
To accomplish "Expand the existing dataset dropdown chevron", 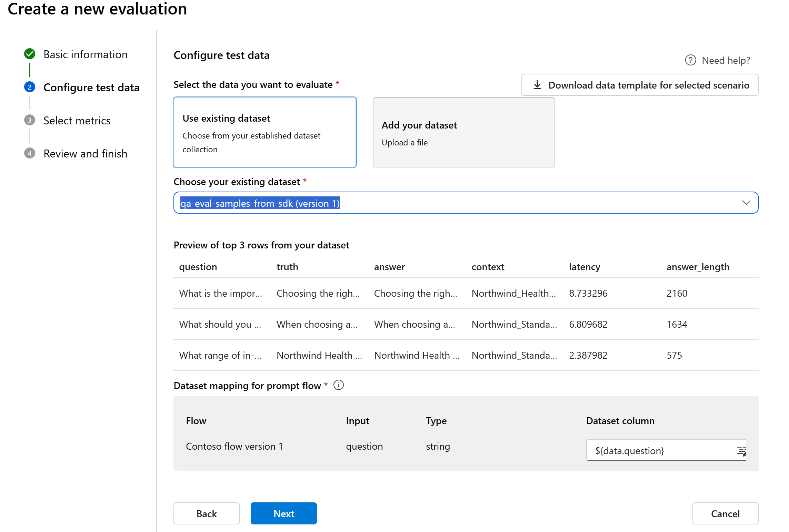I will click(746, 203).
